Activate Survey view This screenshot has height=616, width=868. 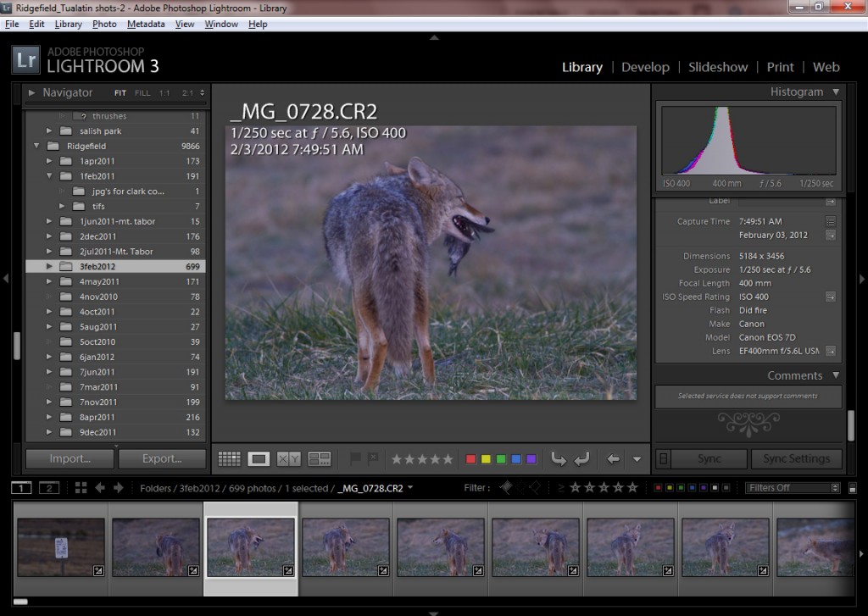[319, 458]
